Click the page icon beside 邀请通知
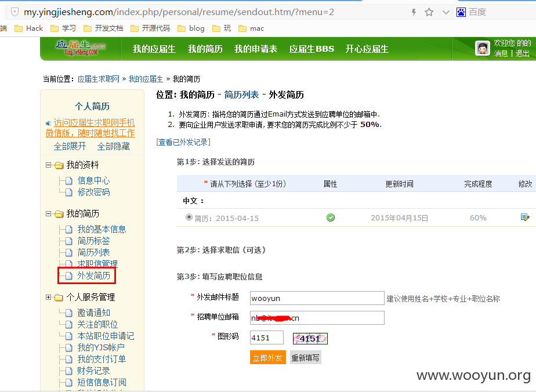536x392 pixels. [68, 313]
